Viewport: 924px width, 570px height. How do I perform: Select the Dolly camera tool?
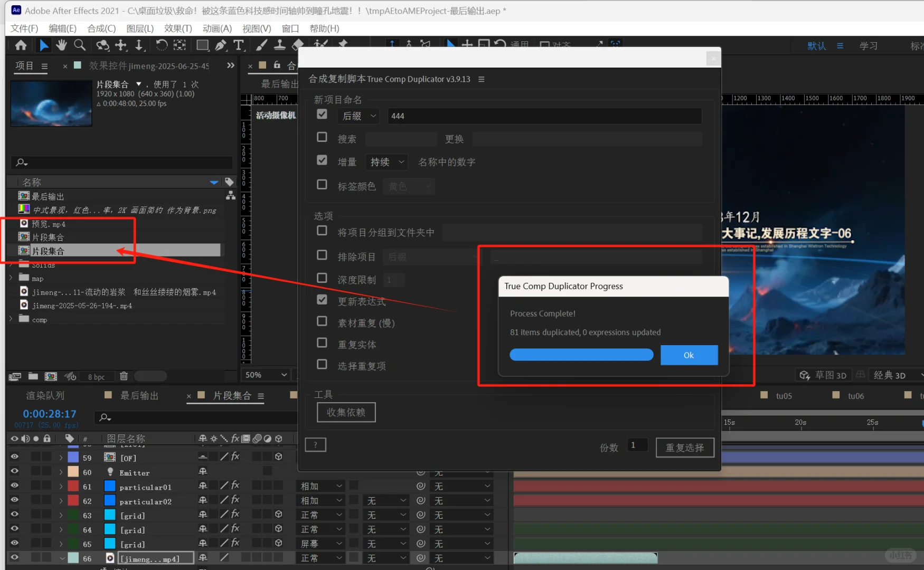pyautogui.click(x=139, y=45)
